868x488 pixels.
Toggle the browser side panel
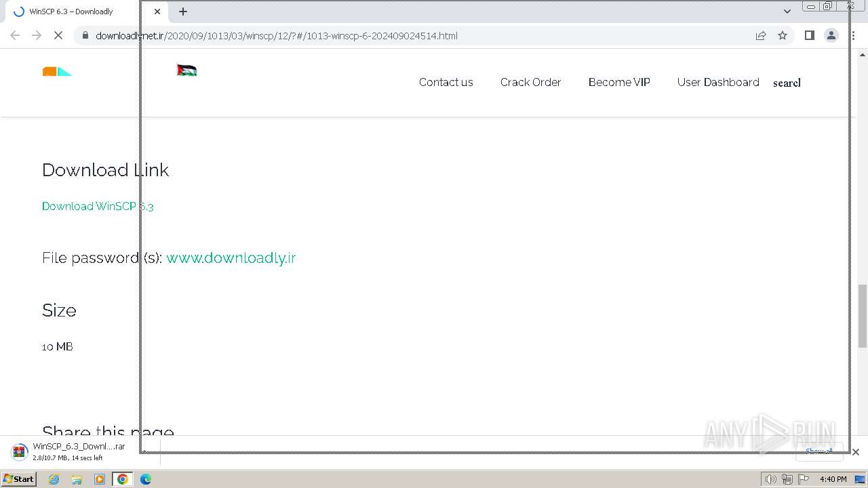tap(809, 35)
